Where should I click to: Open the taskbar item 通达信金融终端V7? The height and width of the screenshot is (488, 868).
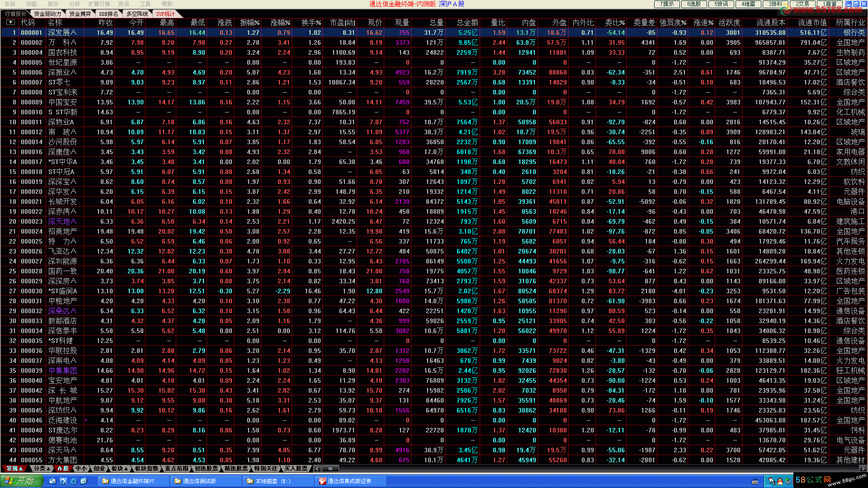[x=133, y=481]
